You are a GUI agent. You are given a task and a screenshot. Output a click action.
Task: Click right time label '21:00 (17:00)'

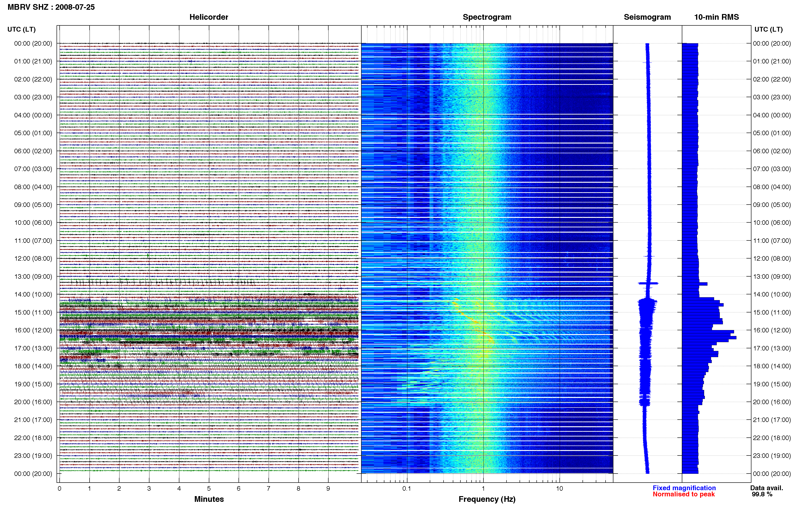pyautogui.click(x=772, y=420)
